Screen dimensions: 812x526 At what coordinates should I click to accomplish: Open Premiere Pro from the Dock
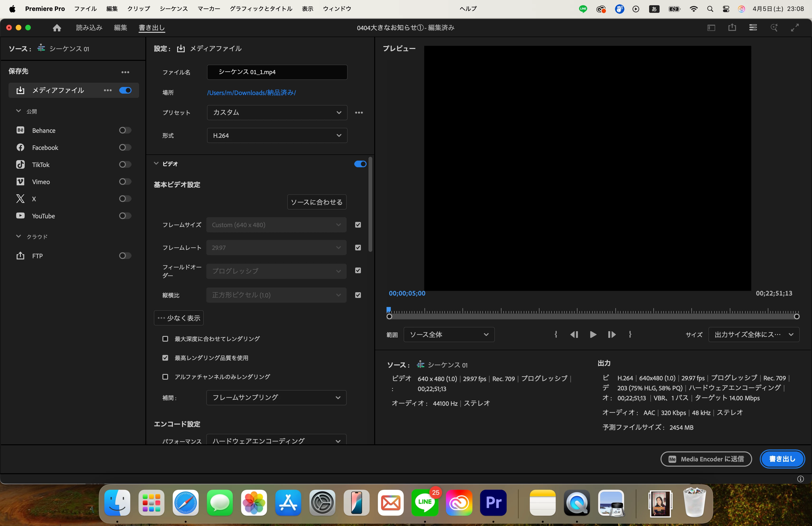(x=493, y=502)
